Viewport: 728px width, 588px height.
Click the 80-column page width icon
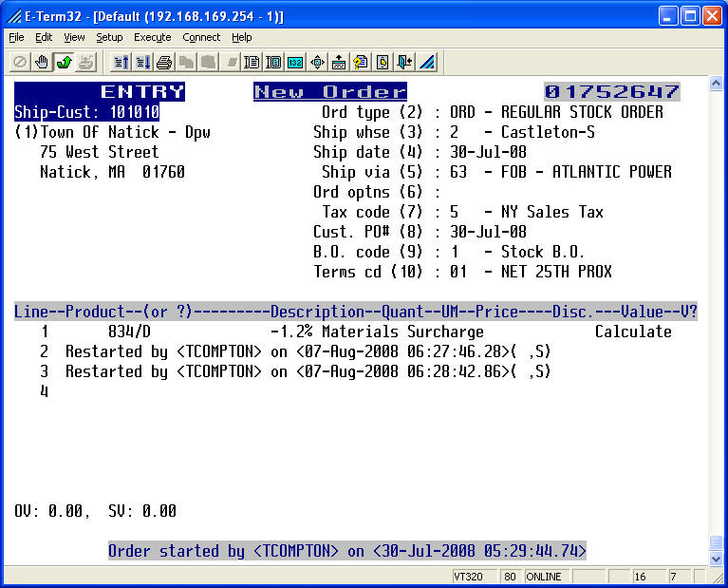coord(252,62)
